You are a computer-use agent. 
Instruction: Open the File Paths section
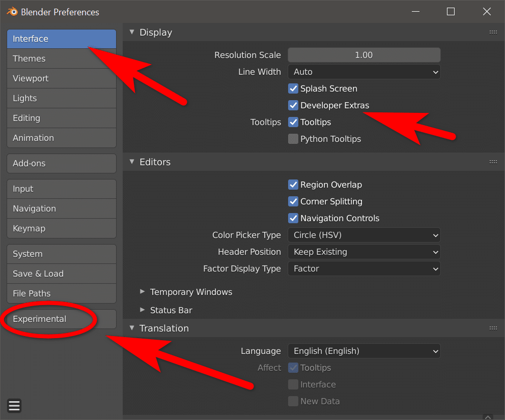(62, 293)
